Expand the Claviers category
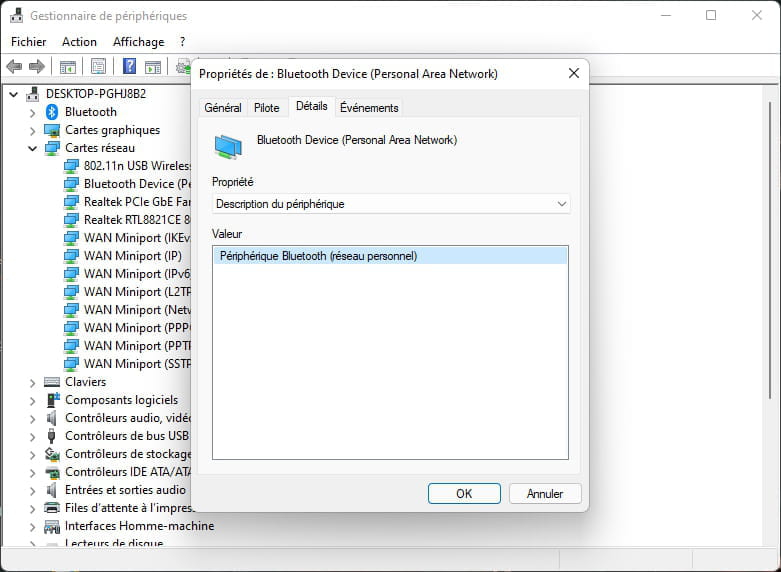Image resolution: width=781 pixels, height=572 pixels. click(32, 382)
